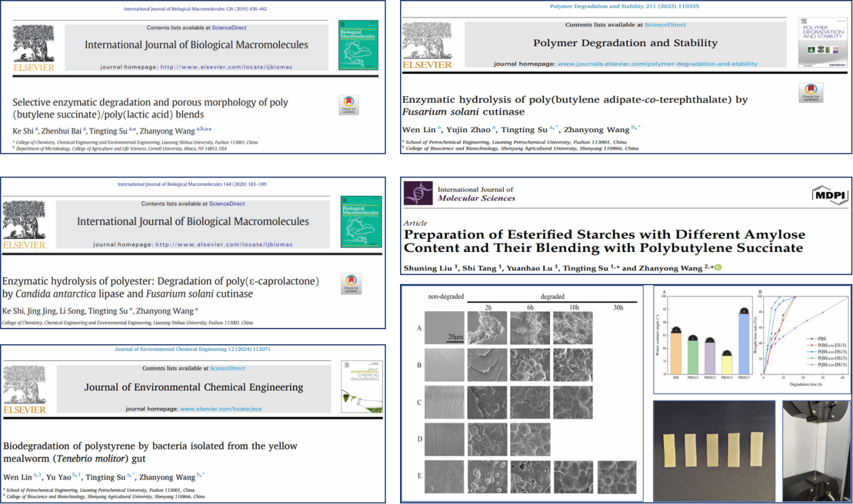This screenshot has height=504, width=853.
Task: Click Elsevier tree logo in Polymer Degradation and Stability header
Action: tap(426, 45)
